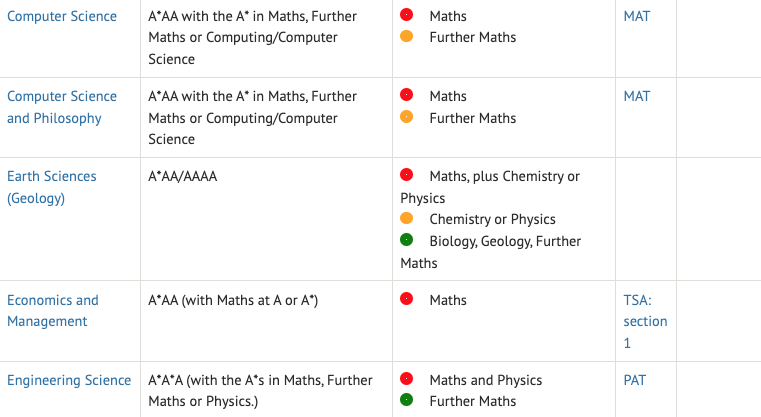Click the A*AA/AAAA requirement cell text
Screen dimensions: 761x417
tap(182, 176)
